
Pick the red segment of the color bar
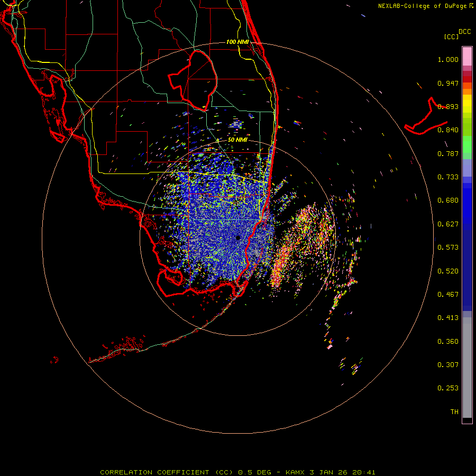467,79
